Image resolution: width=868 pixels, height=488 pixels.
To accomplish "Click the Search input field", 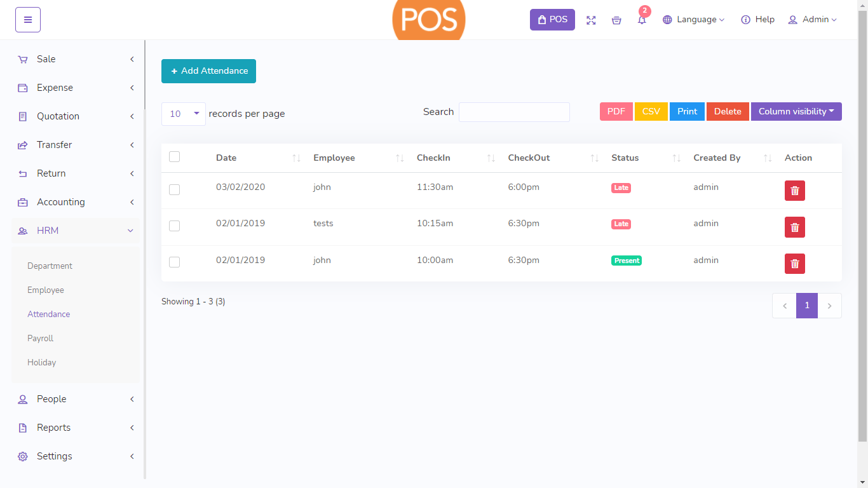I will [x=514, y=112].
